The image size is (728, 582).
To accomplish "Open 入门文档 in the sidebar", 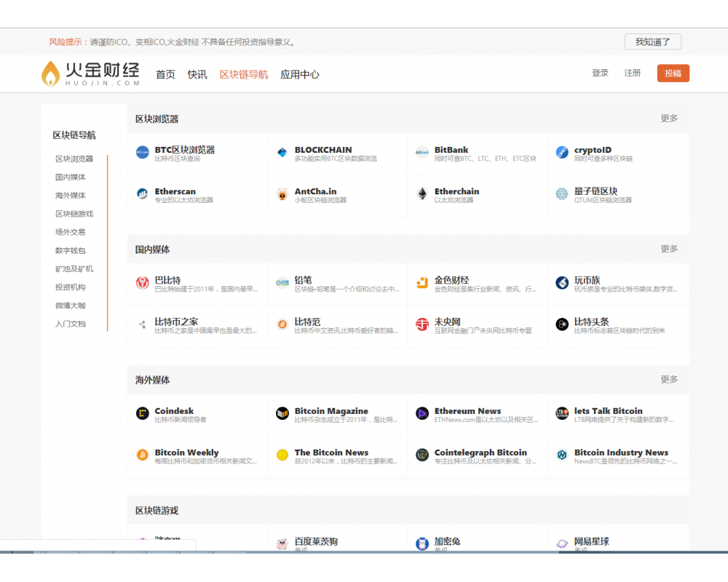I will 71,324.
